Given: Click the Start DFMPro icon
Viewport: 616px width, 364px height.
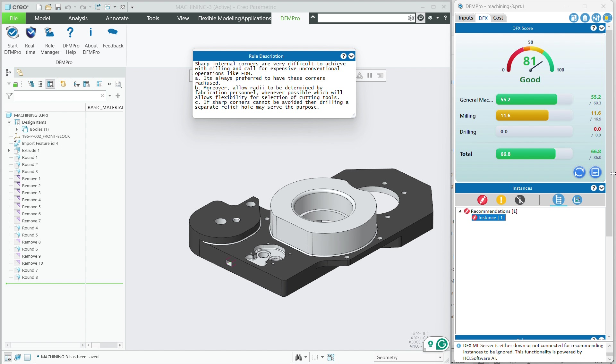Looking at the screenshot, I should click(13, 33).
